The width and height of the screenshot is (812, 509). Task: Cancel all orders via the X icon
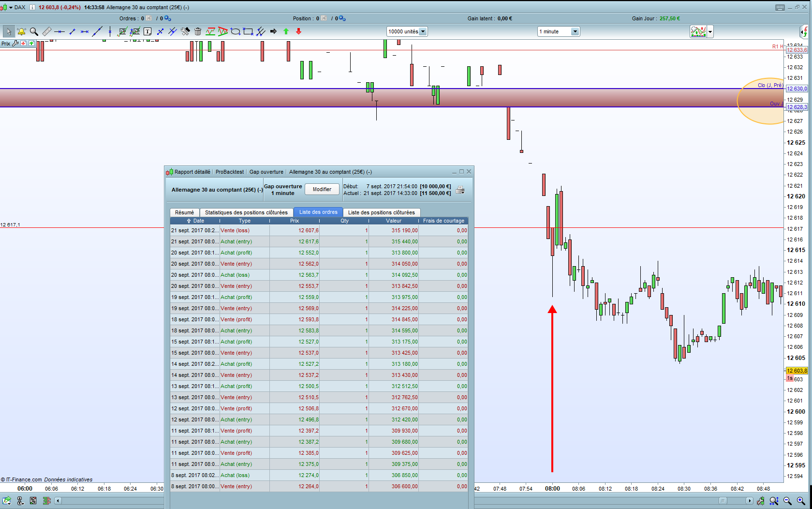point(149,18)
